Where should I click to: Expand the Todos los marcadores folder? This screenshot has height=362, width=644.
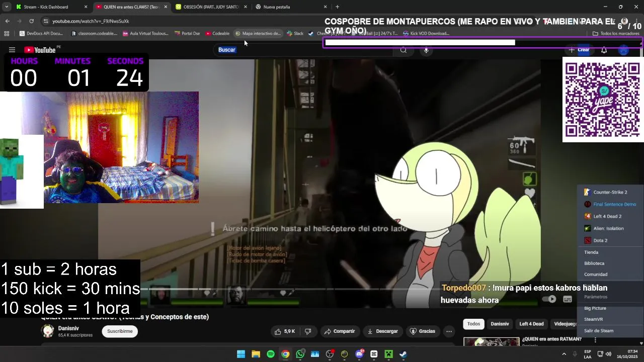tap(616, 34)
